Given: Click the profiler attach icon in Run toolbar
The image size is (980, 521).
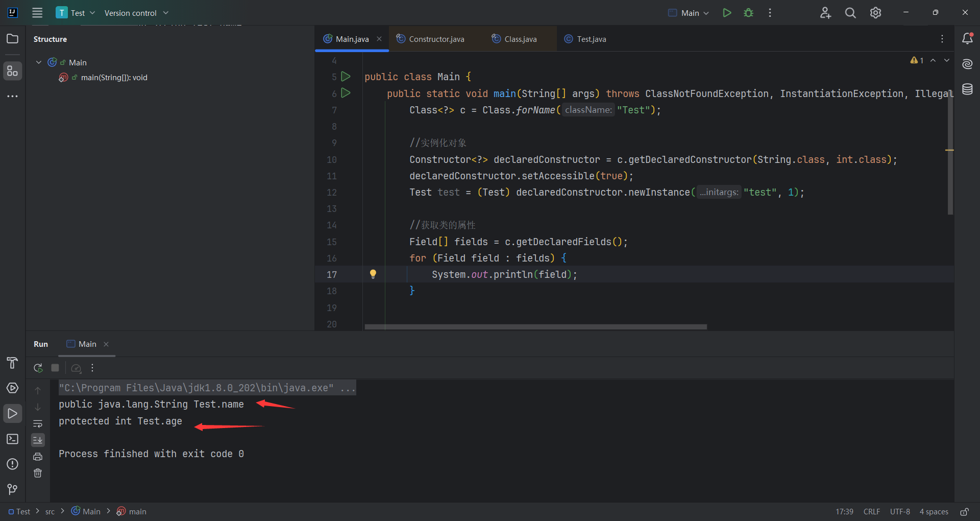Looking at the screenshot, I should click(x=76, y=368).
